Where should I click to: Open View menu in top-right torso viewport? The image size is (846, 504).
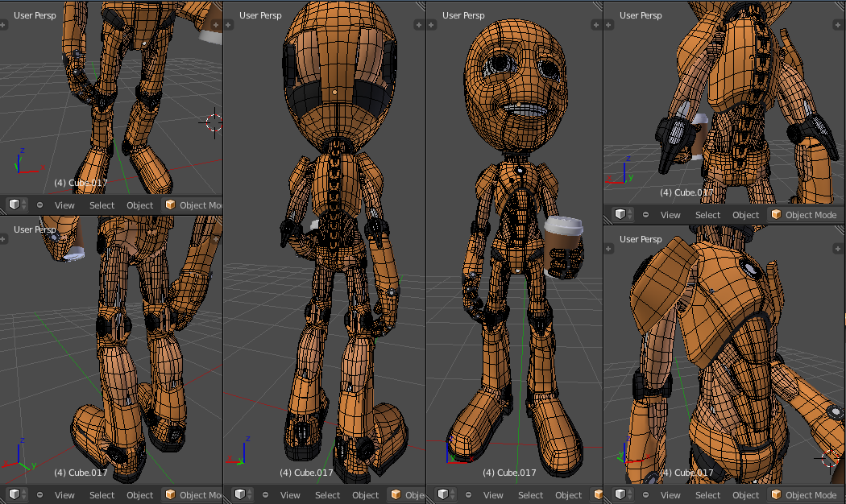tap(670, 215)
